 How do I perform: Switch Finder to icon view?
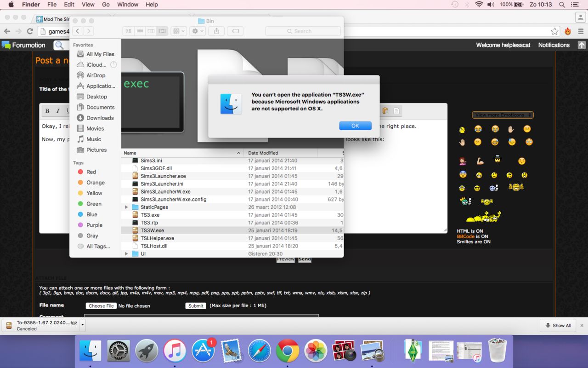(x=129, y=31)
